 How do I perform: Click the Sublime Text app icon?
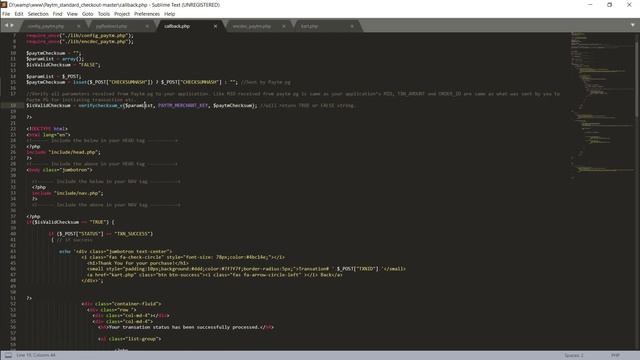coord(4,4)
